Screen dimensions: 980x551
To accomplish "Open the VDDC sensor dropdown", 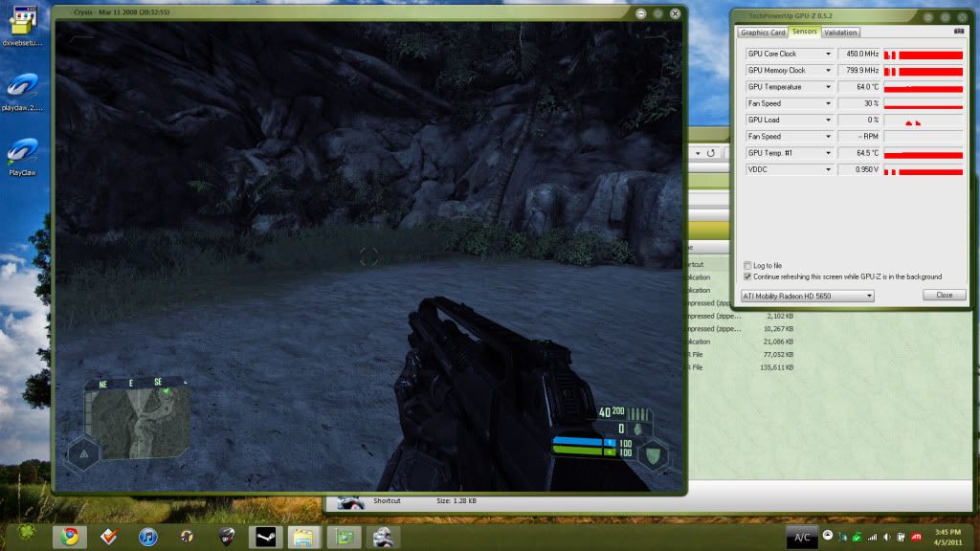I will point(828,169).
